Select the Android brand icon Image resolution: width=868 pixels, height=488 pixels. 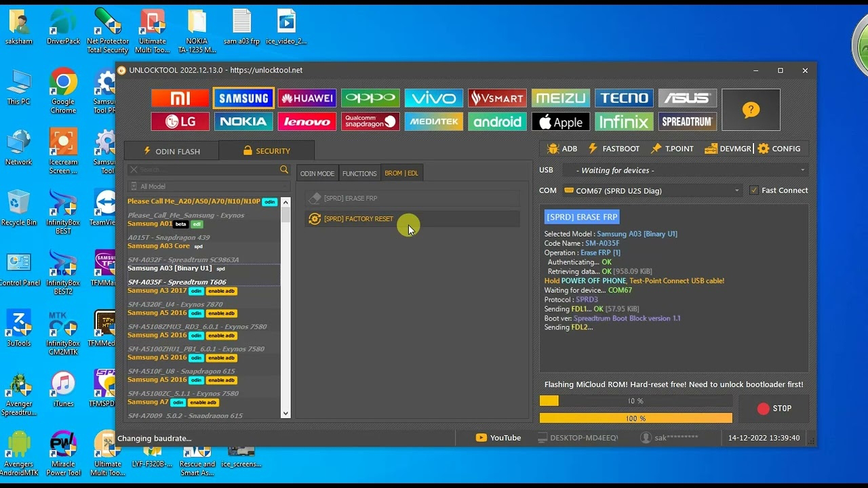tap(497, 121)
